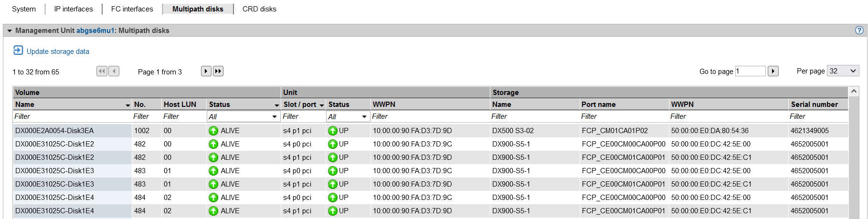Viewport: 868px width, 219px height.
Task: Click the Update storage data arrow icon
Action: 18,51
